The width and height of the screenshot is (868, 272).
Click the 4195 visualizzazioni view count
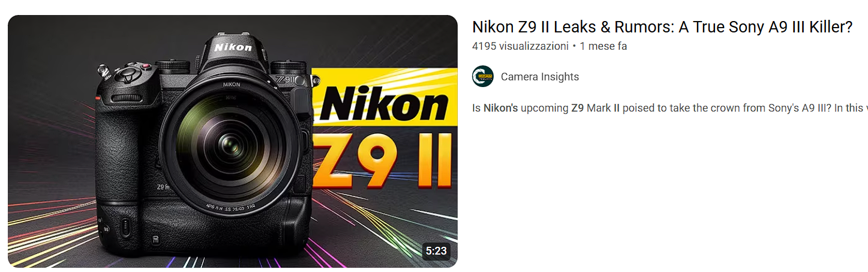pos(520,46)
